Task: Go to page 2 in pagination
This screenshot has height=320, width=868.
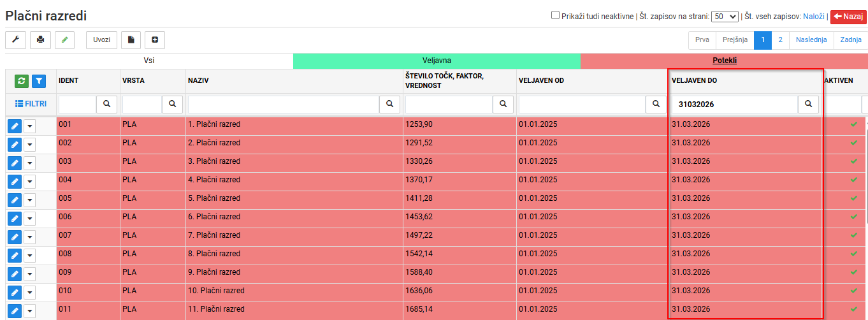Action: tap(781, 40)
